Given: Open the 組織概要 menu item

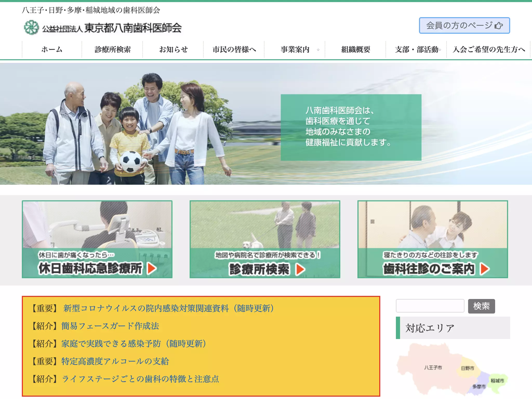Looking at the screenshot, I should tap(356, 49).
